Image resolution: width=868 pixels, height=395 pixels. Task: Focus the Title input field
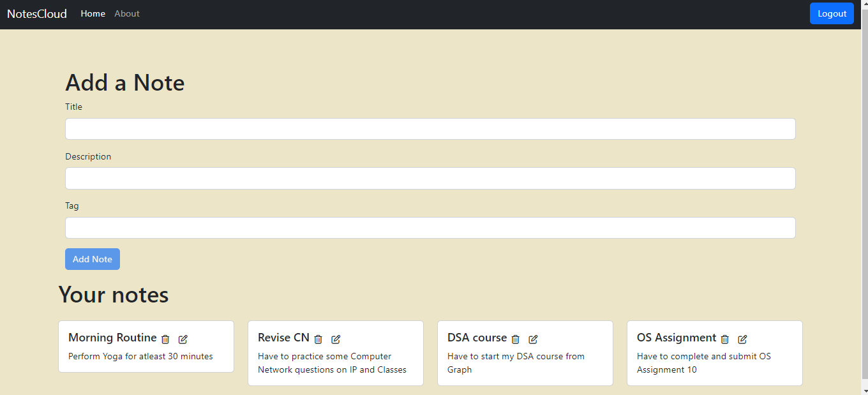(x=430, y=129)
